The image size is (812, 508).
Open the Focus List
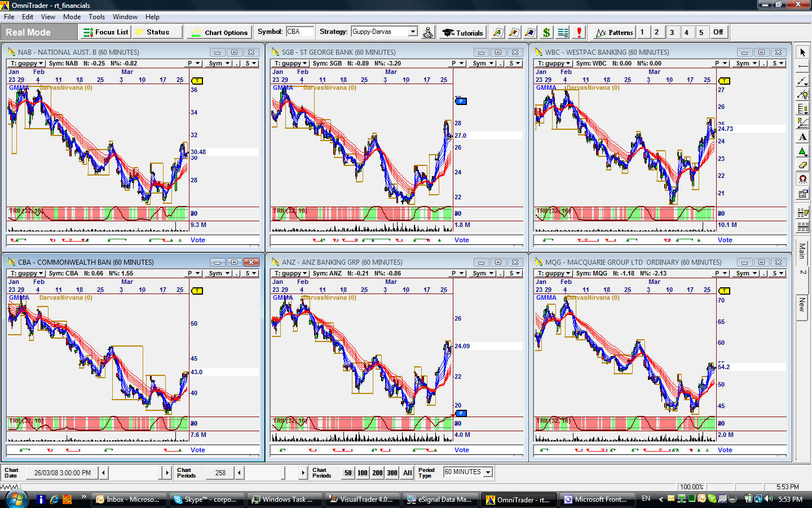105,32
